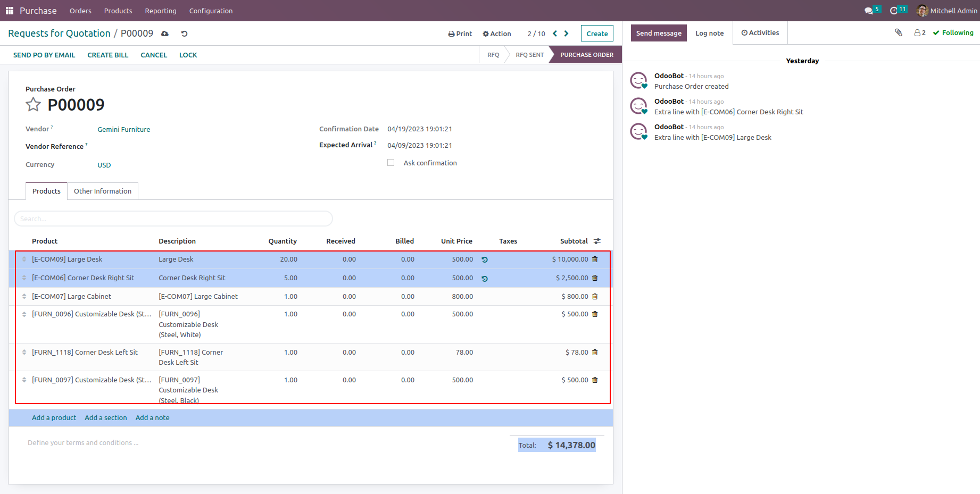Delete the Large Cabinet line with trash icon
980x494 pixels.
point(595,297)
